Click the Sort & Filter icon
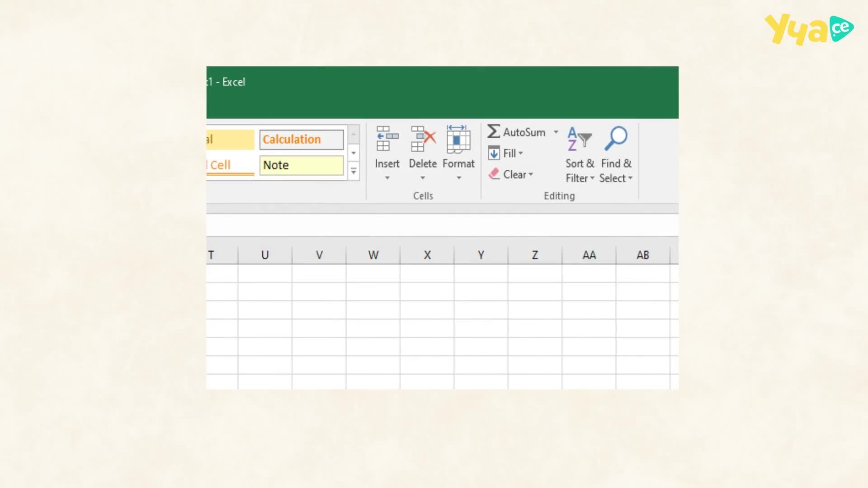This screenshot has height=488, width=868. (x=580, y=139)
